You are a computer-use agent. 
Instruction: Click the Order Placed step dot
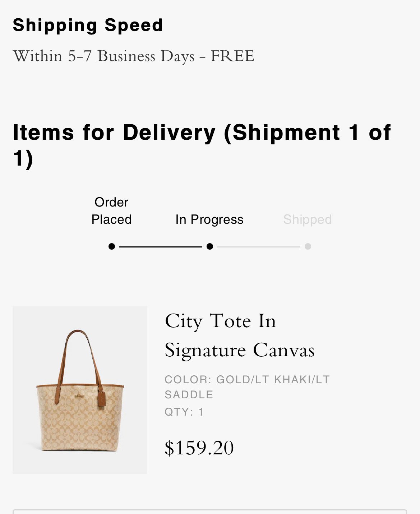pyautogui.click(x=112, y=246)
